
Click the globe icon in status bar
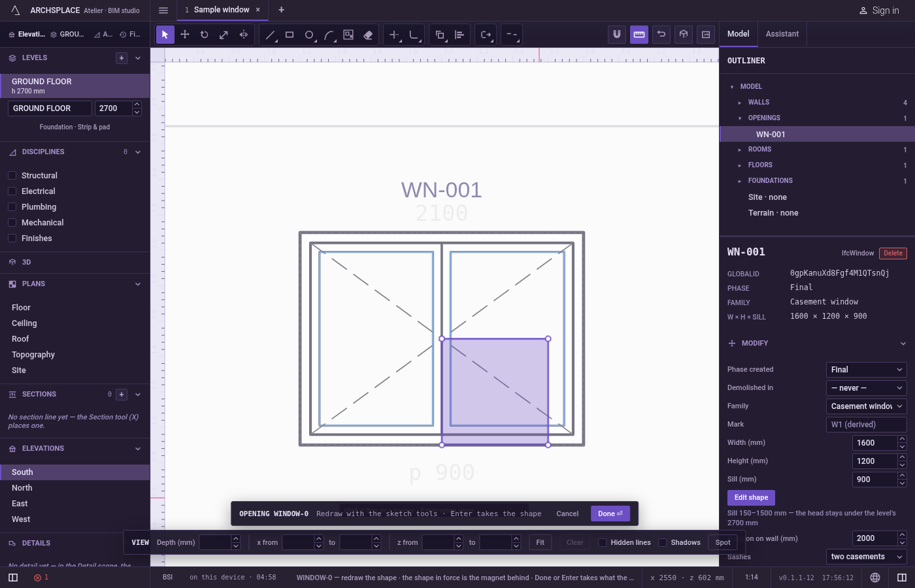coord(875,578)
